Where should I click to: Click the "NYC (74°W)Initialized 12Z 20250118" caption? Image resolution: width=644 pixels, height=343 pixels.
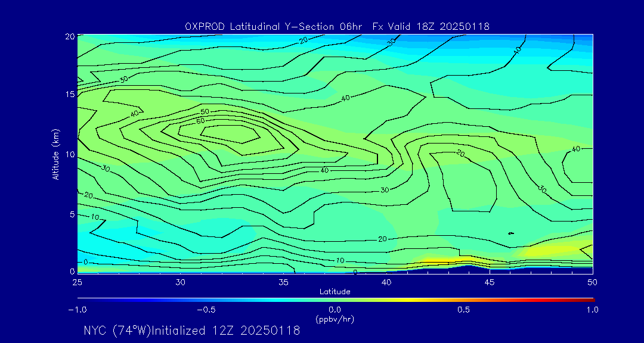pyautogui.click(x=192, y=330)
